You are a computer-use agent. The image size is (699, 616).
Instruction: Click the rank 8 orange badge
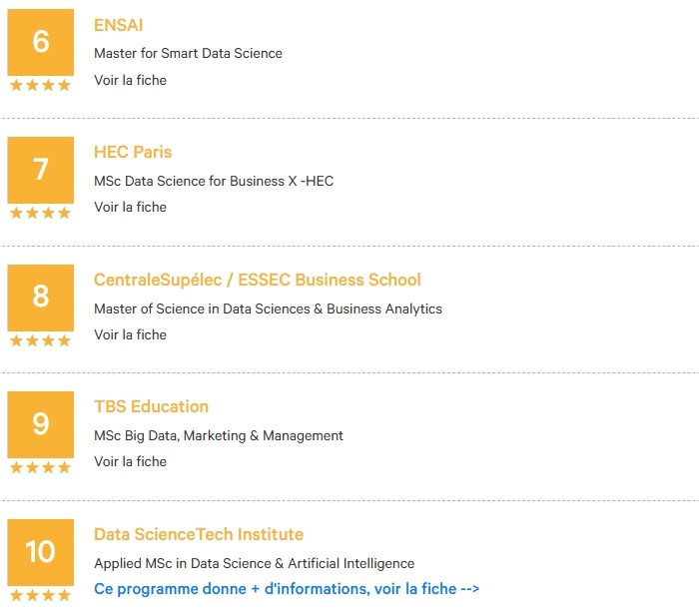[41, 298]
